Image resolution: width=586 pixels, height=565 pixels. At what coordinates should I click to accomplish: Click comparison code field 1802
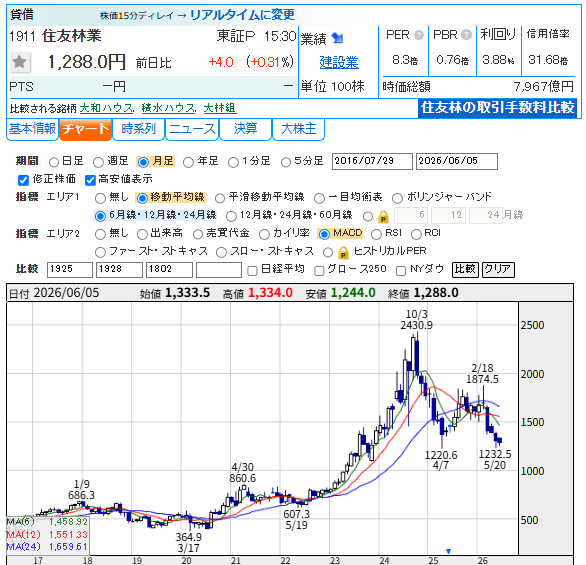169,270
